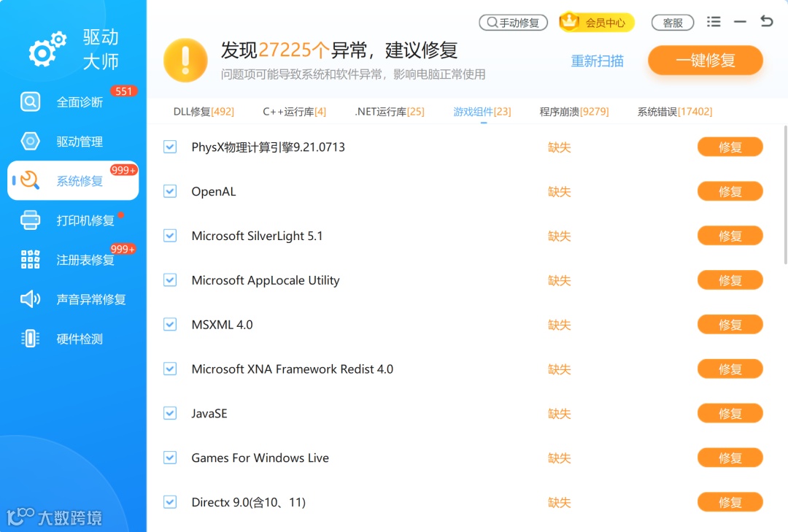Viewport: 788px width, 532px height.
Task: Click the crown icon in 会员中心
Action: (x=569, y=21)
